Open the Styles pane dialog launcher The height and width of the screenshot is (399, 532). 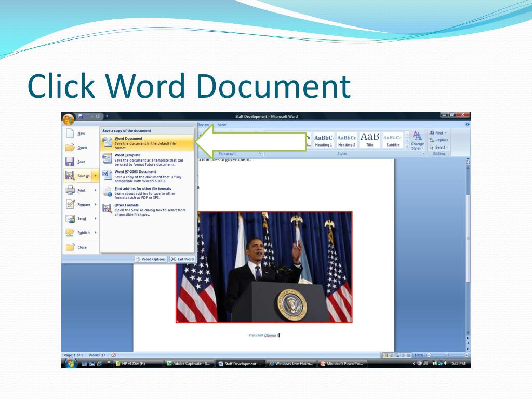[x=423, y=154]
